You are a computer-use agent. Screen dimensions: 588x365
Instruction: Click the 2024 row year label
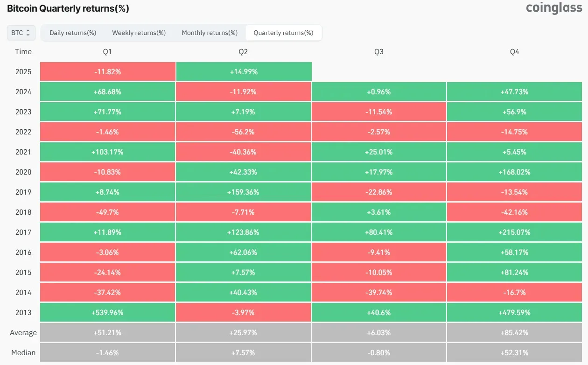23,91
